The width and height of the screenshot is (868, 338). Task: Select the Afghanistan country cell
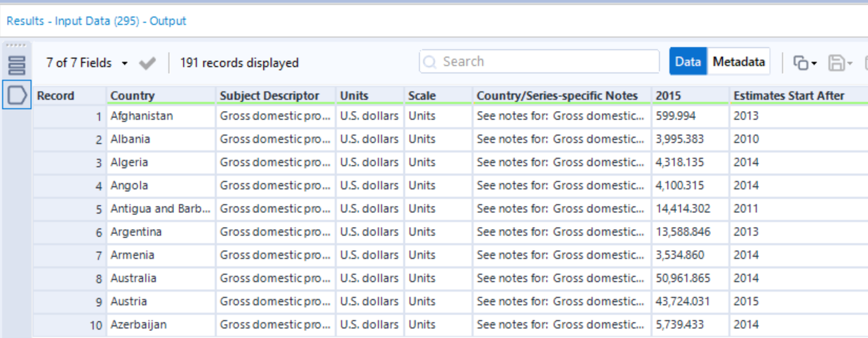(x=142, y=116)
